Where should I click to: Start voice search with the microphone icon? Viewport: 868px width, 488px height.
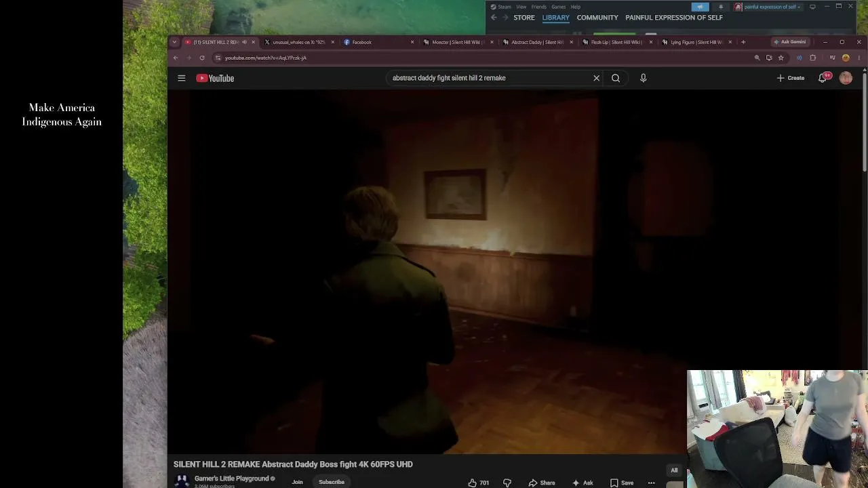(643, 78)
